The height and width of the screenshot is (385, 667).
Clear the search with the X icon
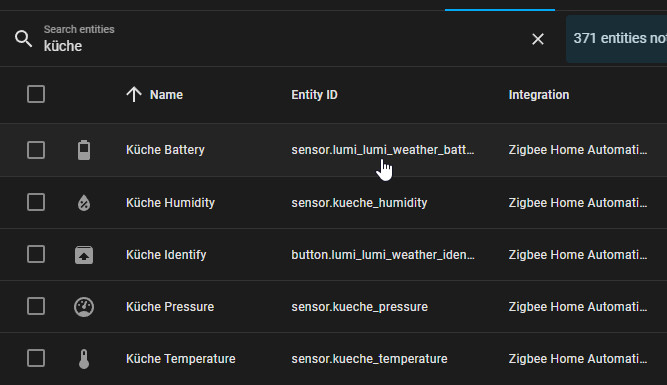pyautogui.click(x=538, y=39)
